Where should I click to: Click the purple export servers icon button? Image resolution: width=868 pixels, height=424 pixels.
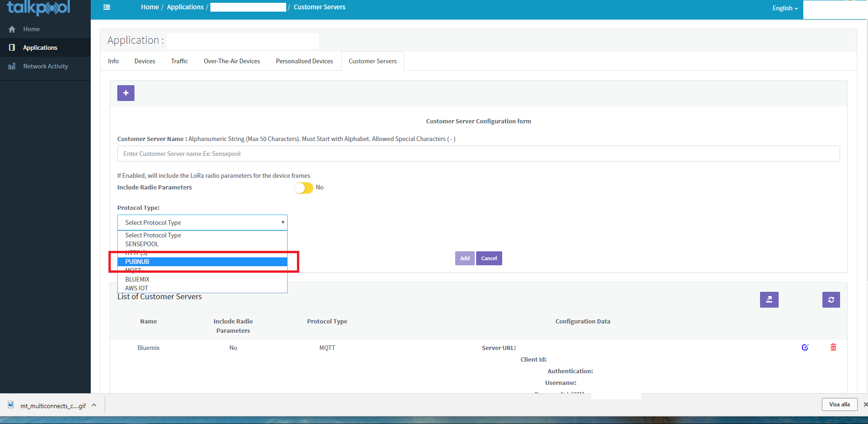(x=769, y=300)
